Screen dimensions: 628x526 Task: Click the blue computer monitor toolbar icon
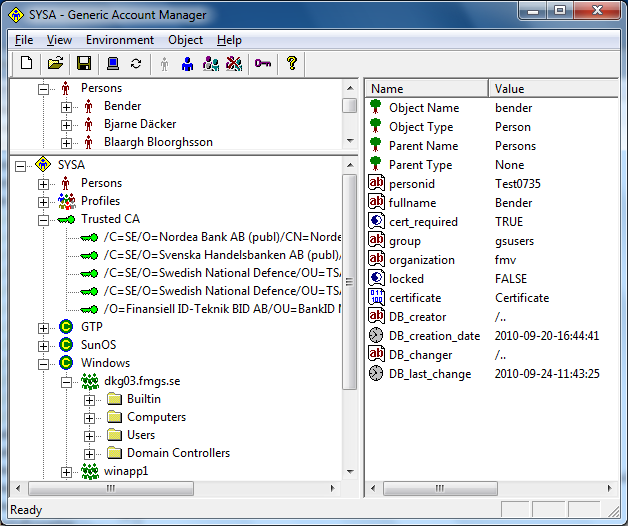coord(113,64)
